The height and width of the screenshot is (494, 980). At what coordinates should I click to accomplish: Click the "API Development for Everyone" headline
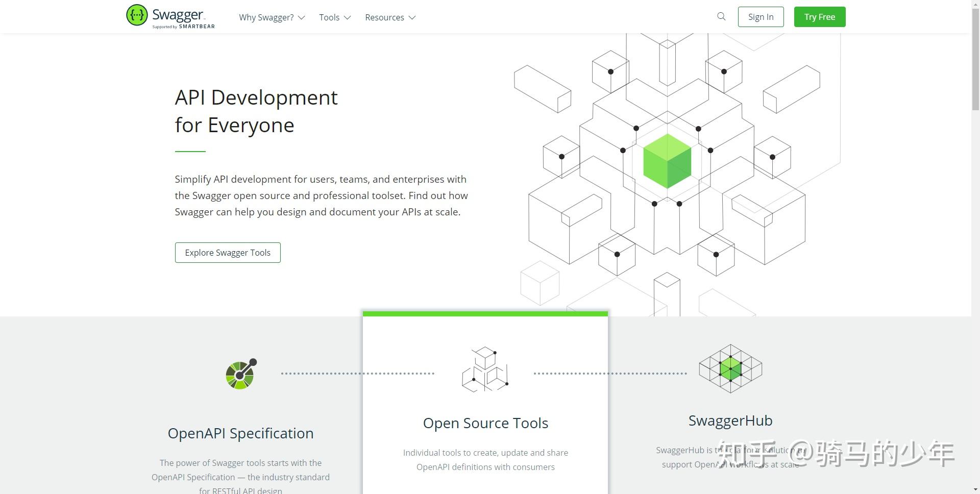point(256,111)
